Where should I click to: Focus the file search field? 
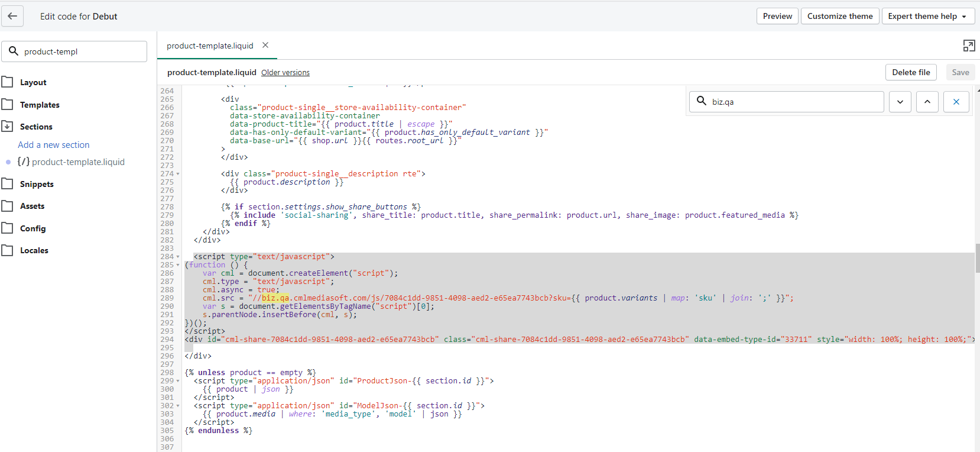(x=74, y=51)
